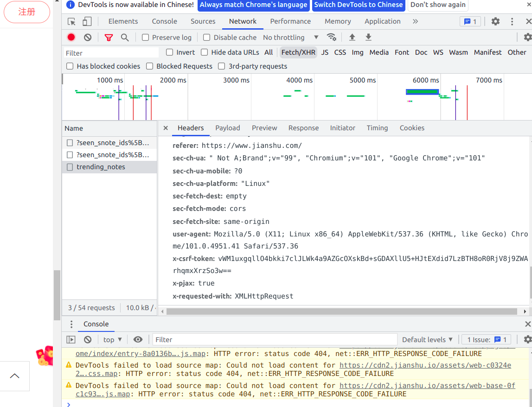The image size is (532, 407).
Task: Toggle the network filter funnel icon
Action: [109, 37]
